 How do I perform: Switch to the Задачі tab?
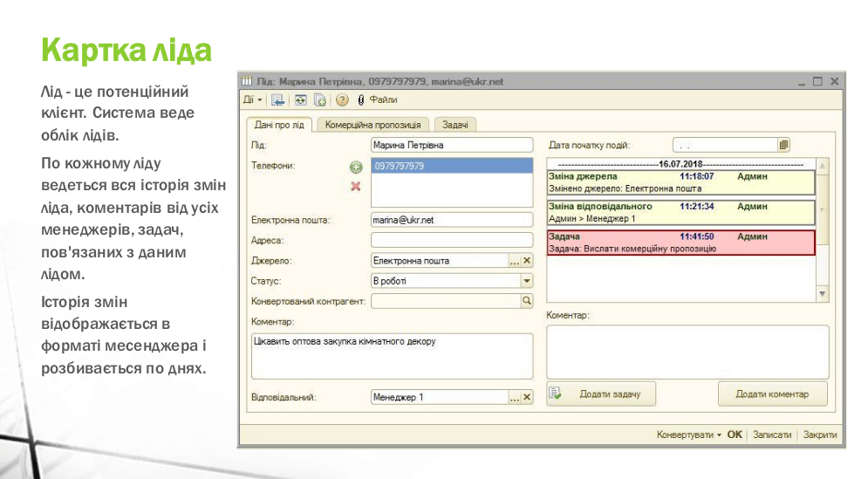tap(455, 125)
